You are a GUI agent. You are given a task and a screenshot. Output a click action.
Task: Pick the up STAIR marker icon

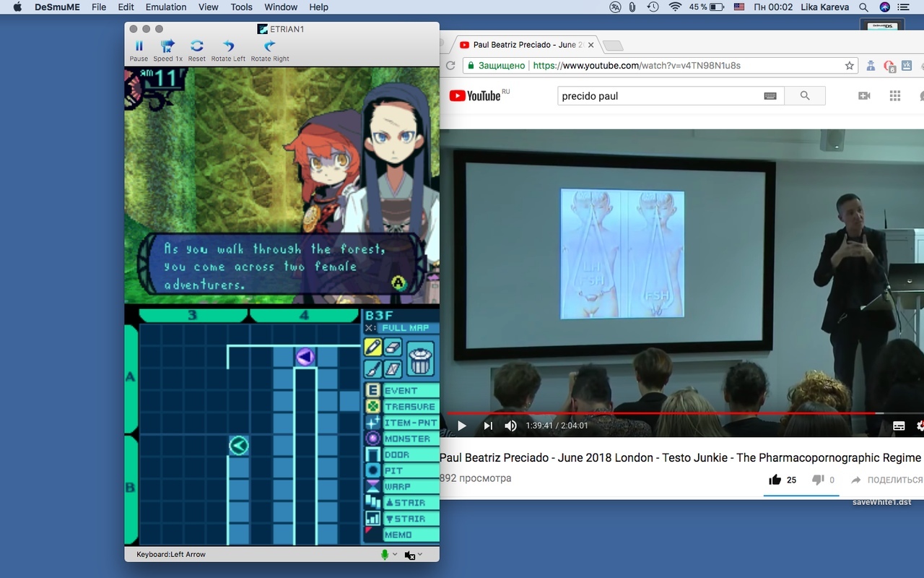pos(372,502)
